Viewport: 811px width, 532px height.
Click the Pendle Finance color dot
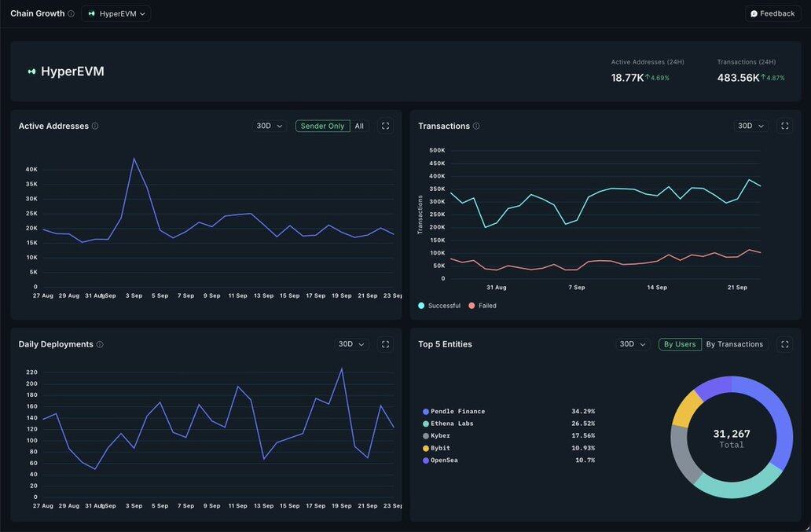tap(426, 412)
